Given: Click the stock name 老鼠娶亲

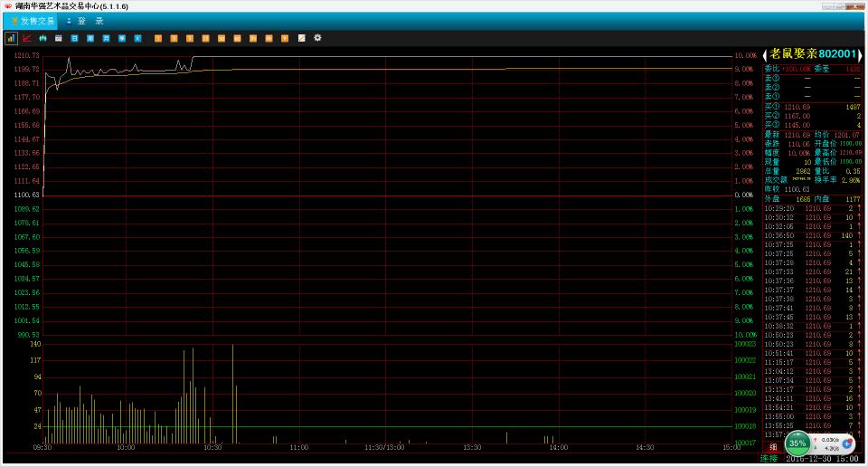Looking at the screenshot, I should 793,53.
